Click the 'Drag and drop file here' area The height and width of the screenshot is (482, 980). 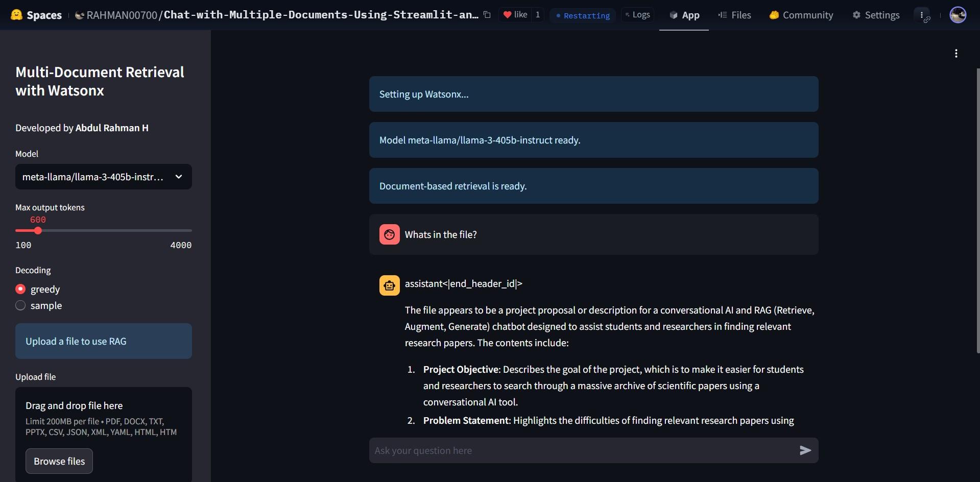coord(104,435)
